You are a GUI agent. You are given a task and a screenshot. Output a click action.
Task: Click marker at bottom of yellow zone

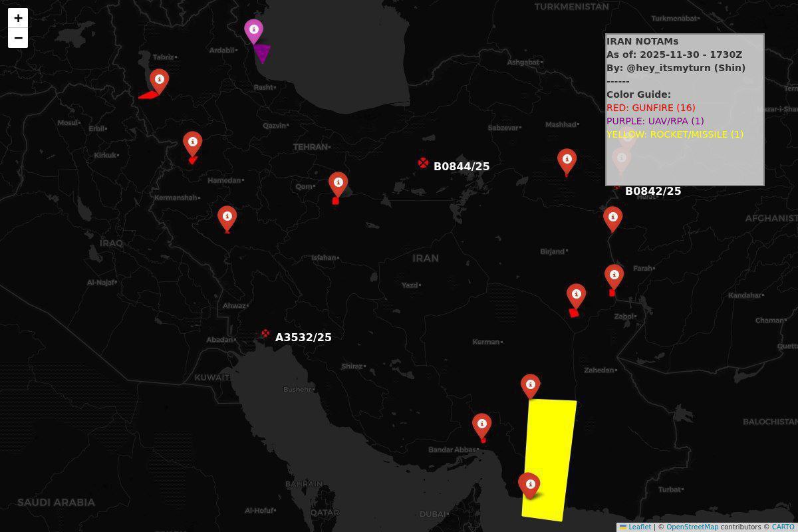coord(529,484)
